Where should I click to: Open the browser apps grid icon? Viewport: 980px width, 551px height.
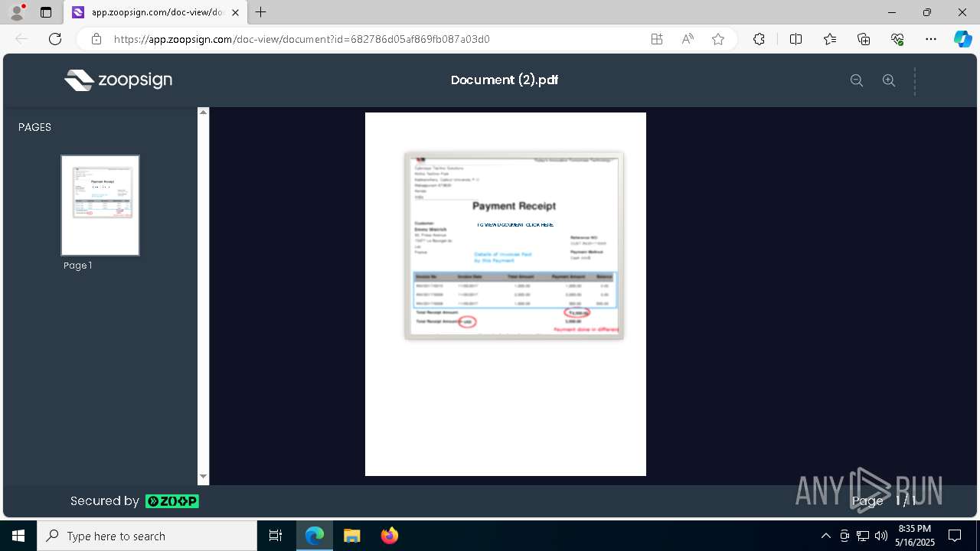(657, 39)
